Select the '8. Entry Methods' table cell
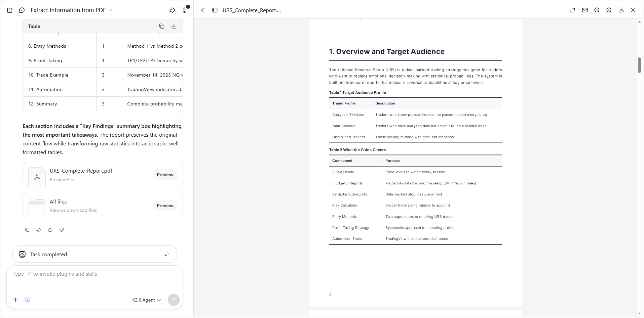Screen dimensions: 644x318 (x=60, y=46)
